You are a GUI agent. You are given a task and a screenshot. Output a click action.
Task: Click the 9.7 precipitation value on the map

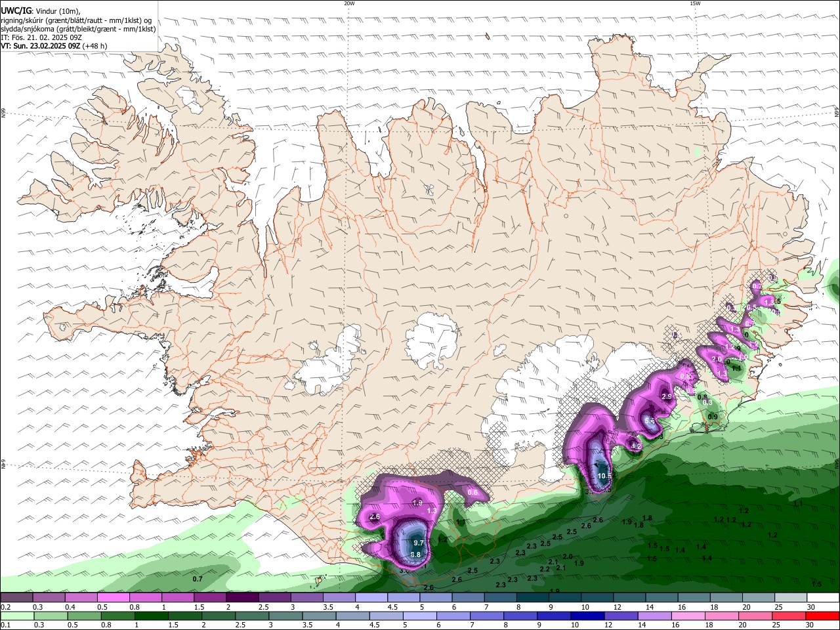(x=418, y=543)
